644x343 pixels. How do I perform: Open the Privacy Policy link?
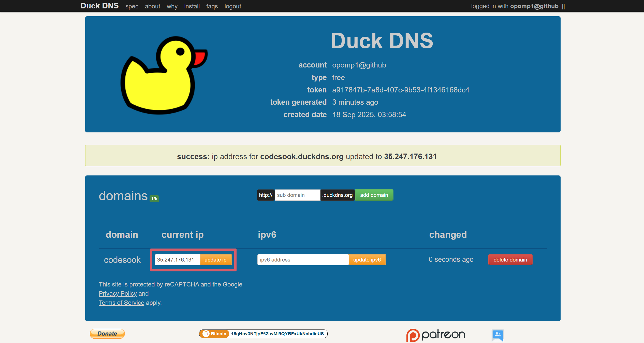tap(118, 294)
